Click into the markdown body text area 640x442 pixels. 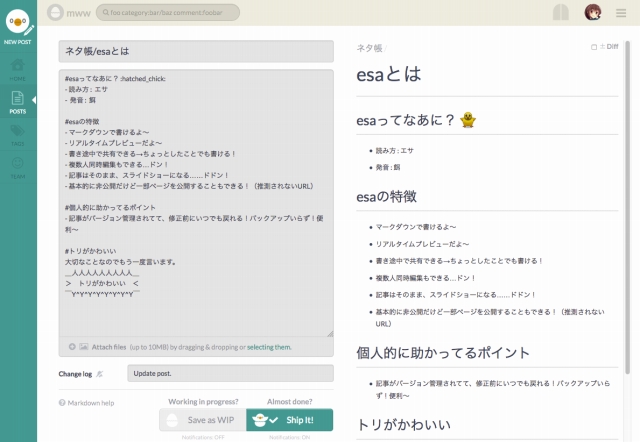tap(196, 203)
